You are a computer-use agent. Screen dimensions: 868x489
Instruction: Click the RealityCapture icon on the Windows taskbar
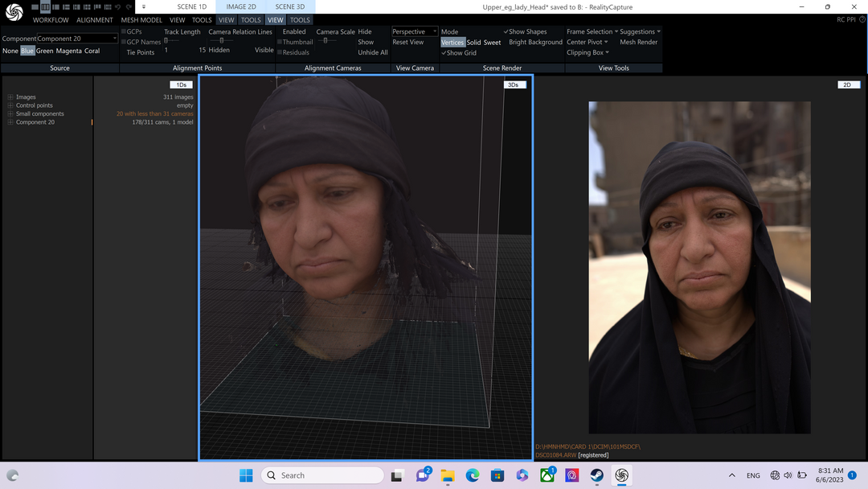click(621, 475)
